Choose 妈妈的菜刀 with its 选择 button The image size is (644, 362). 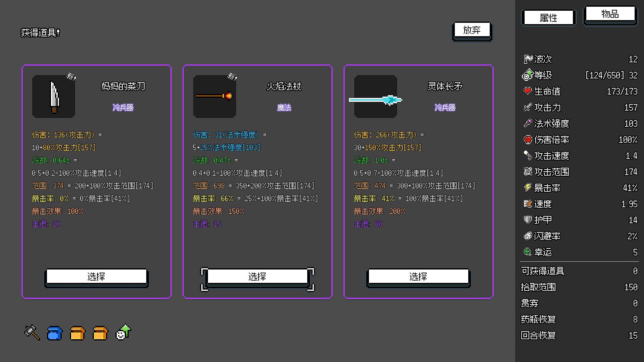pos(96,277)
